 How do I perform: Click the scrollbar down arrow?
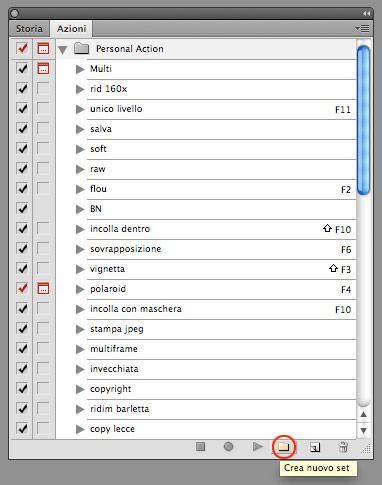point(363,430)
